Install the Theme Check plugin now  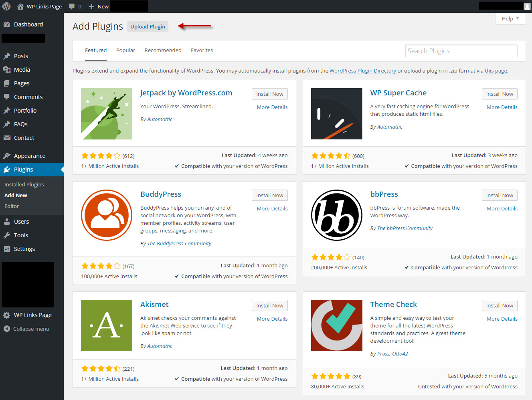click(x=500, y=305)
